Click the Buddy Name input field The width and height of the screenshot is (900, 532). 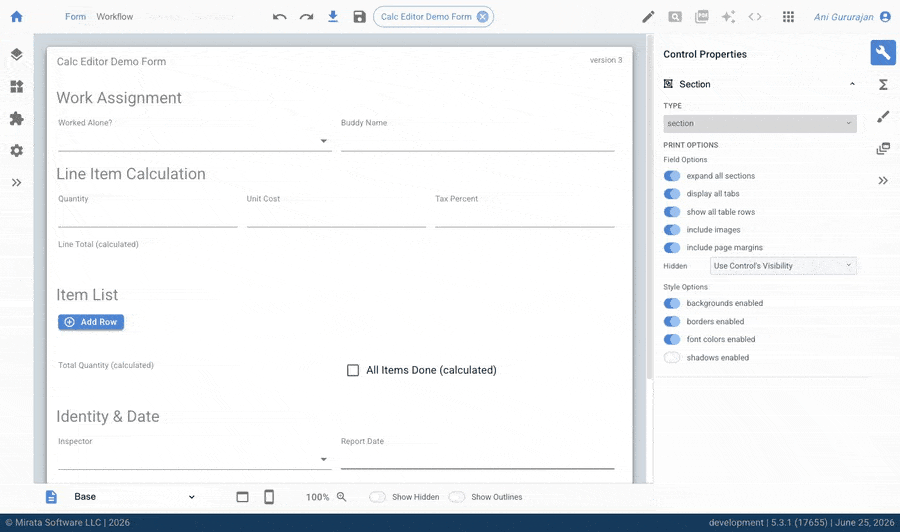tap(478, 141)
